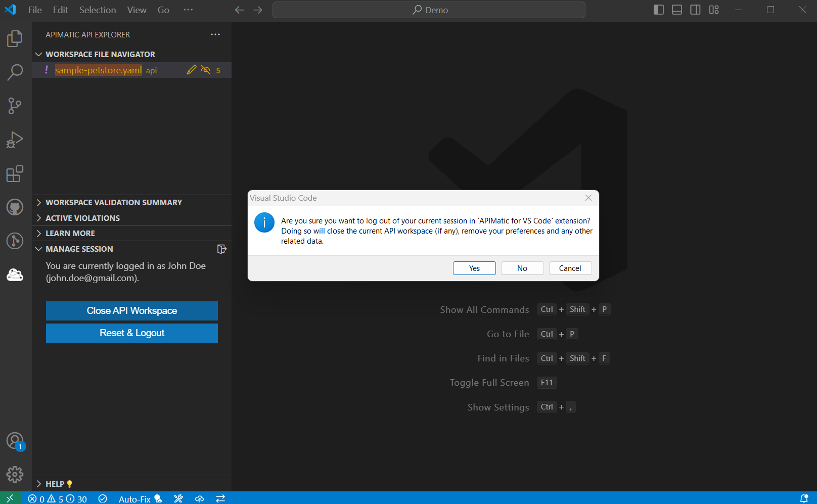
Task: Toggle the bottom panel layout button
Action: (677, 10)
